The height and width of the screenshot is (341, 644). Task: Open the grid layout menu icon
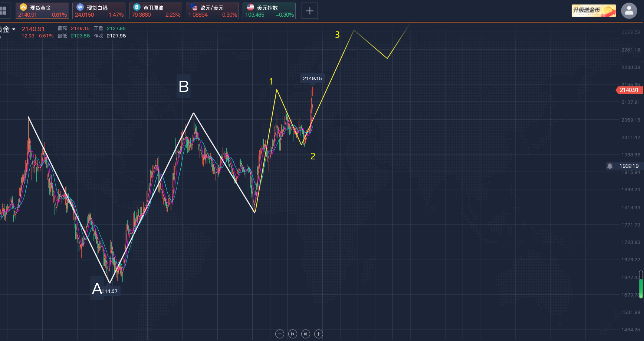tap(3, 11)
